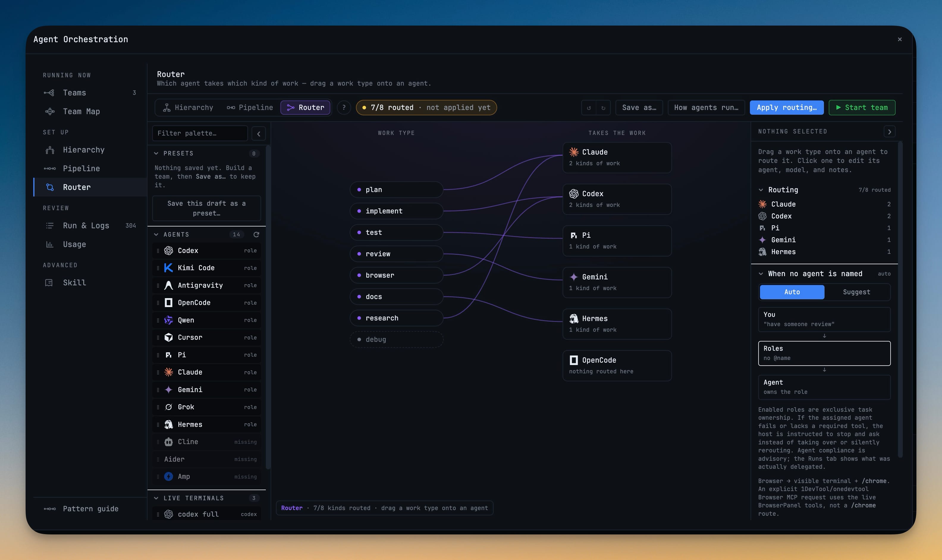Collapse the Live Terminals section

click(156, 498)
